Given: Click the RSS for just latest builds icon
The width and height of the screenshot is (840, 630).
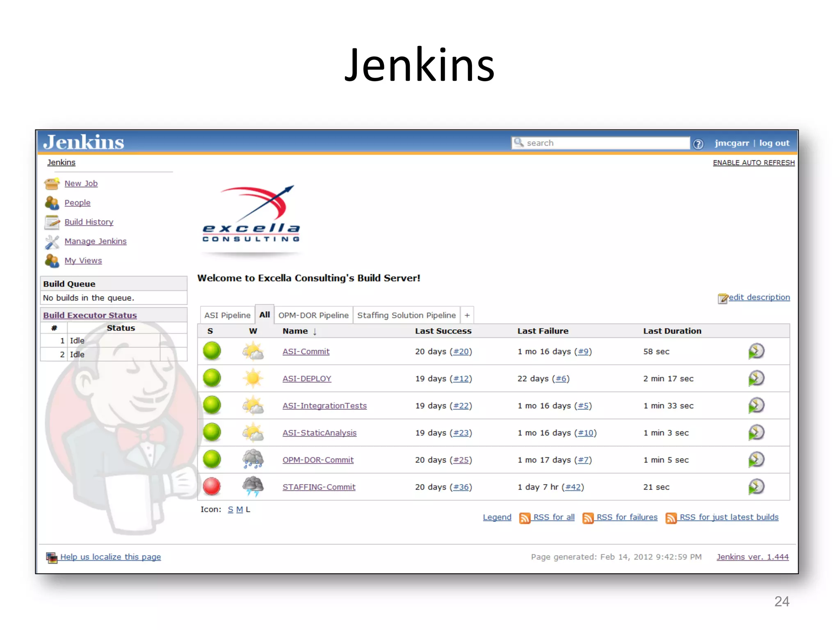Looking at the screenshot, I should [671, 518].
